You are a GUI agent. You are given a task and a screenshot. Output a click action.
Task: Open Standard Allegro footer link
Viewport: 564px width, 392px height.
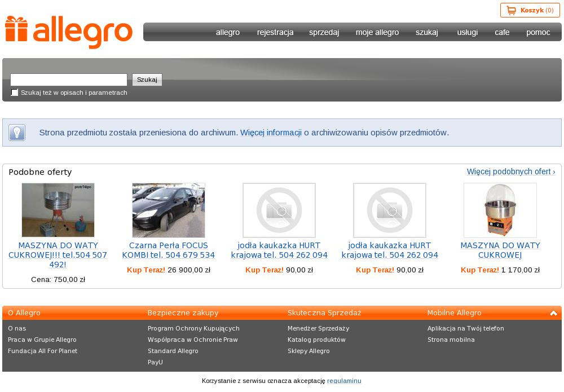[x=173, y=351]
